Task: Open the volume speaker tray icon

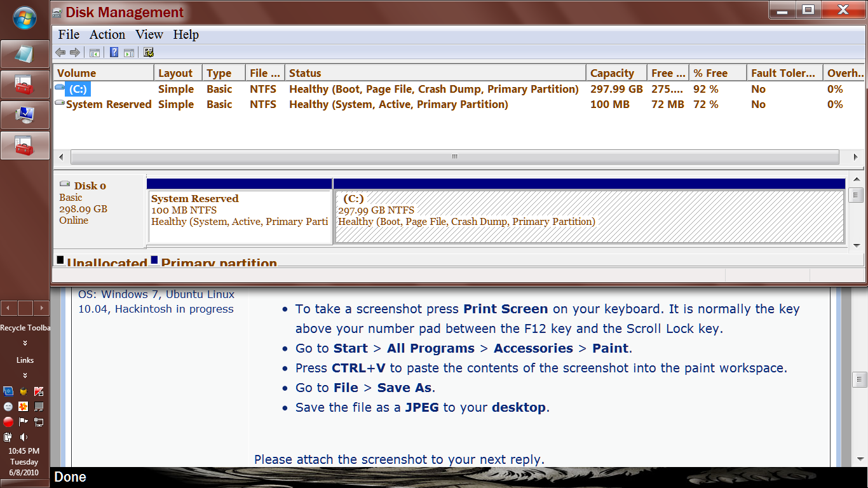Action: click(24, 437)
